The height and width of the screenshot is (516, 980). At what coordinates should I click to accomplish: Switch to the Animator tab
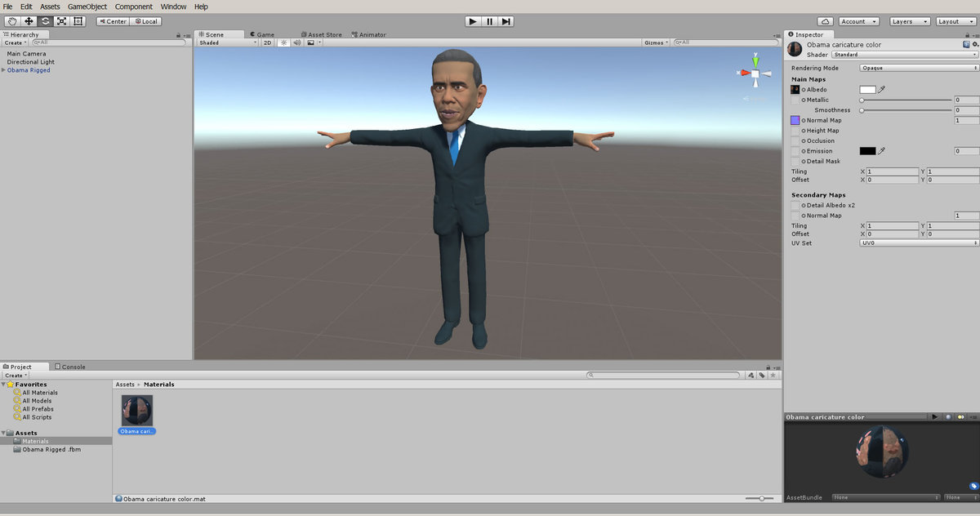point(368,34)
